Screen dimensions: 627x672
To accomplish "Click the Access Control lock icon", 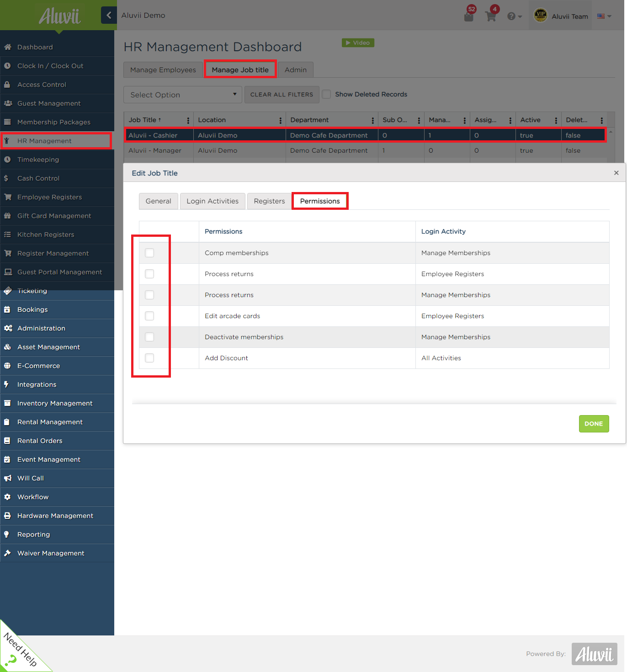I will (x=8, y=85).
